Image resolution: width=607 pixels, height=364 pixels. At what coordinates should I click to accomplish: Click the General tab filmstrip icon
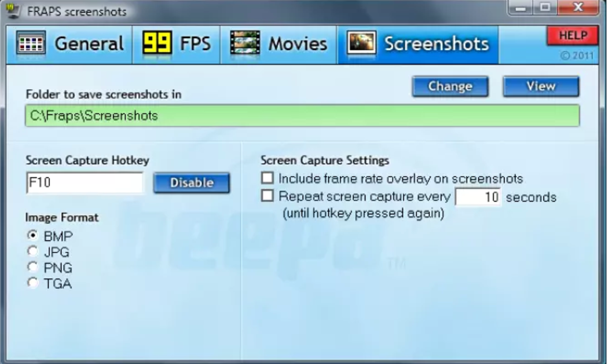(30, 43)
